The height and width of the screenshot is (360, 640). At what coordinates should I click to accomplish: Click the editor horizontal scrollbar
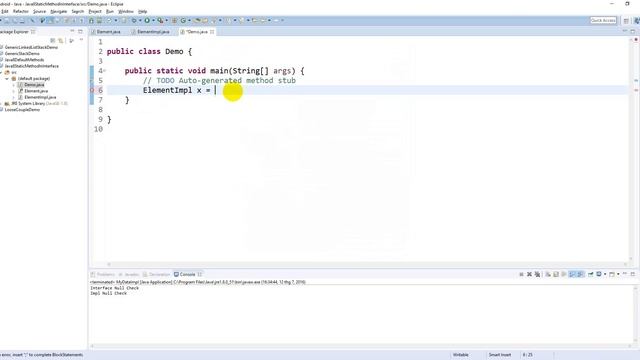(x=367, y=264)
